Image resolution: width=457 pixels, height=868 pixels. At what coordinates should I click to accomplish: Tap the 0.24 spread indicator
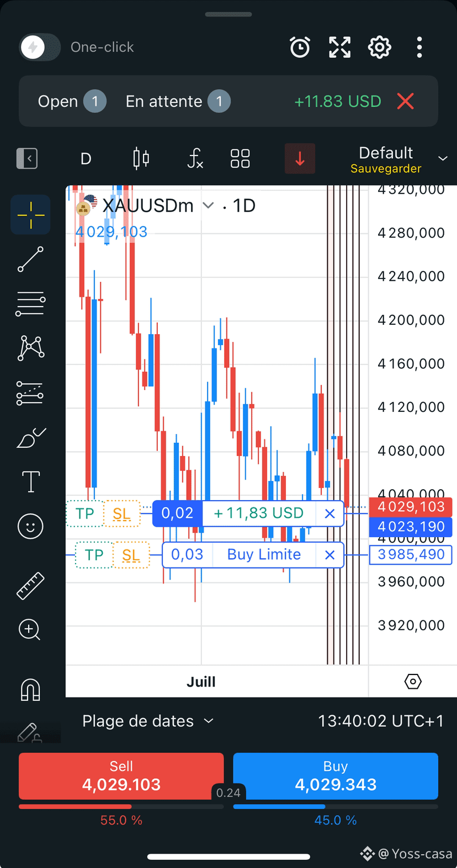pos(228,792)
